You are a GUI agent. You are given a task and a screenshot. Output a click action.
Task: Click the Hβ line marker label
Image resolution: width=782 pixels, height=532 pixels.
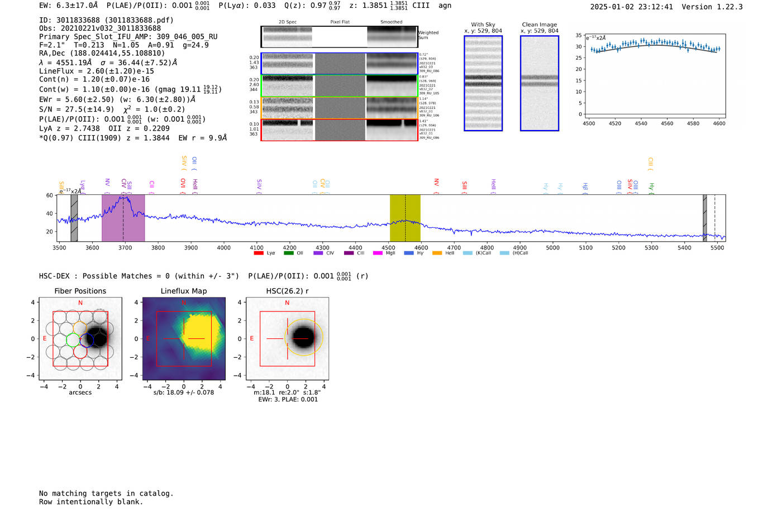pyautogui.click(x=585, y=186)
